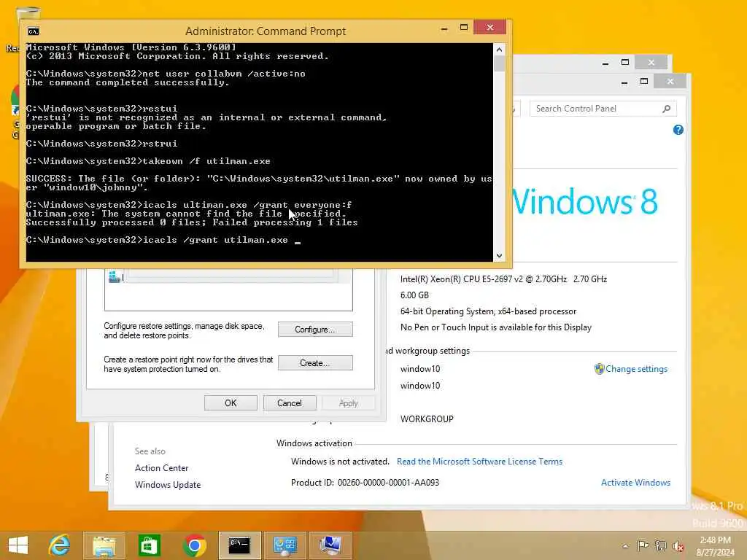The width and height of the screenshot is (747, 560).
Task: Click '64-bit Operating System, x64-based processor' text
Action: [x=488, y=311]
